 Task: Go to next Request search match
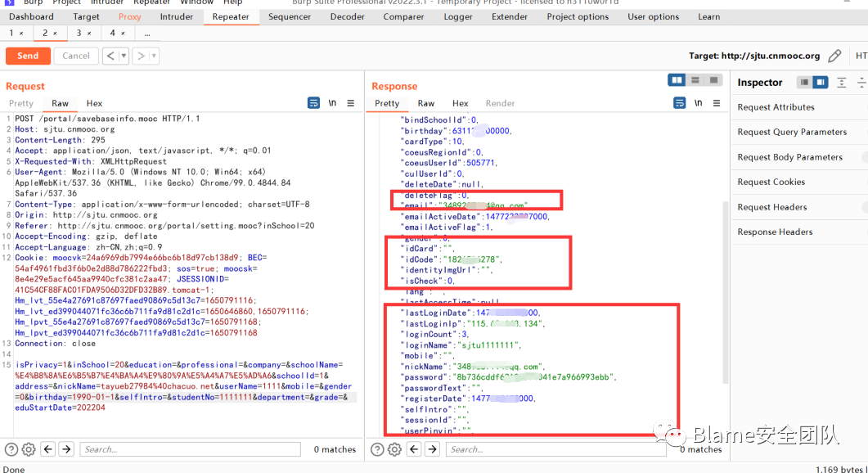[66, 449]
